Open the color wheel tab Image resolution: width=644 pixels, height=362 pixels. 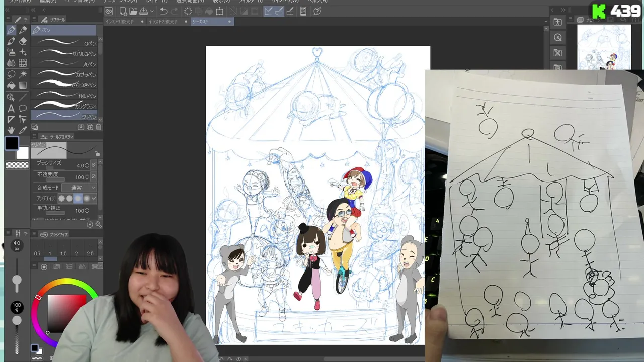[44, 266]
